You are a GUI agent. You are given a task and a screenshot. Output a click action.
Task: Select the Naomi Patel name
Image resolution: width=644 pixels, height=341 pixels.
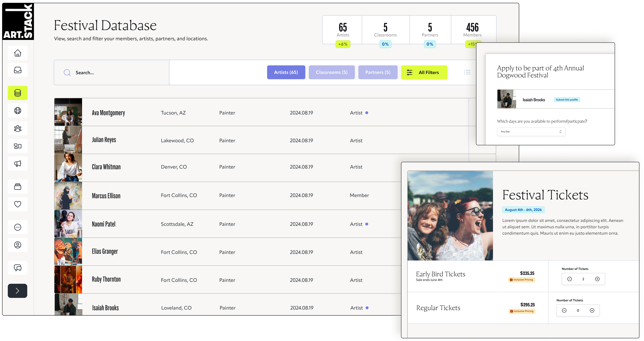[103, 224]
